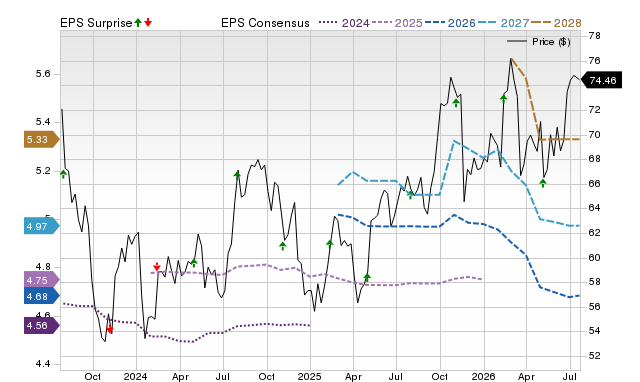Click the 5.2 label on the EPS axis

click(43, 171)
